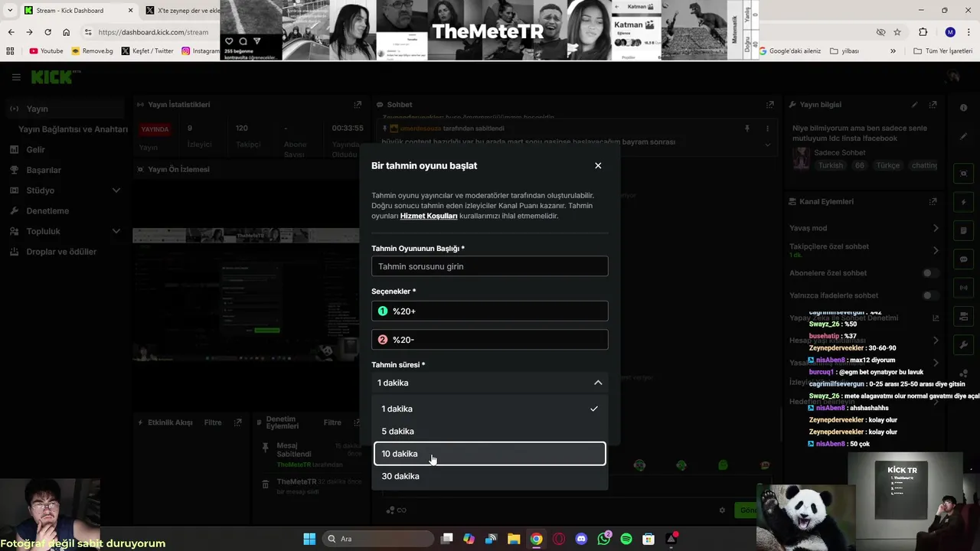Pop out the Yayın İstatistikleri panel
The width and height of the screenshot is (980, 551).
point(357,105)
